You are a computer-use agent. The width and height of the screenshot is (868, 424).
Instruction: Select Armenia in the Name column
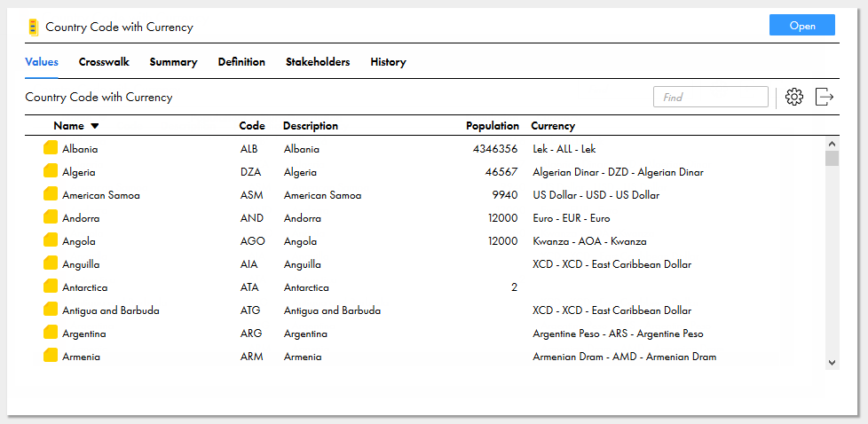pos(81,357)
